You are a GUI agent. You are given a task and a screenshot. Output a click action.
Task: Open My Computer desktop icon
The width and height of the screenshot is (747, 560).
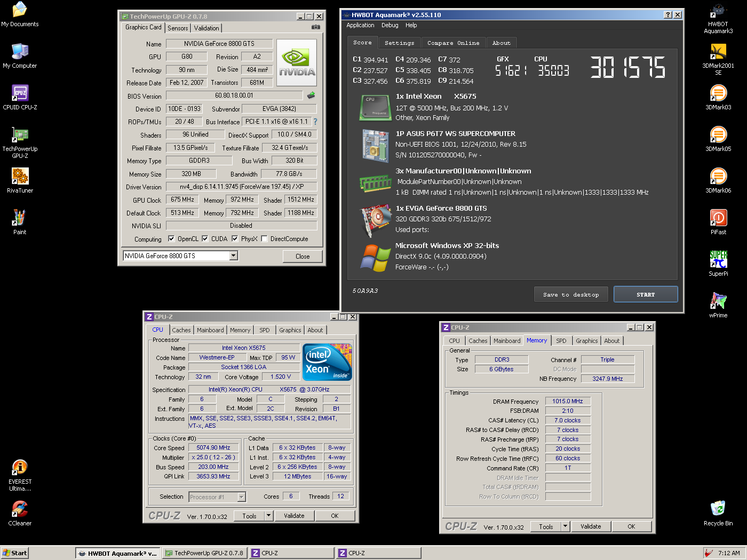(20, 55)
